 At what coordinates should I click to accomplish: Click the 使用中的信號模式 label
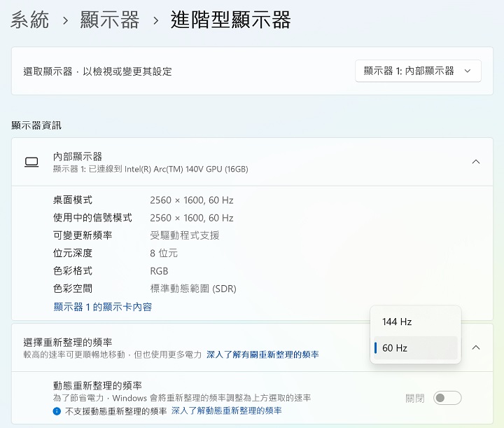[x=92, y=218]
